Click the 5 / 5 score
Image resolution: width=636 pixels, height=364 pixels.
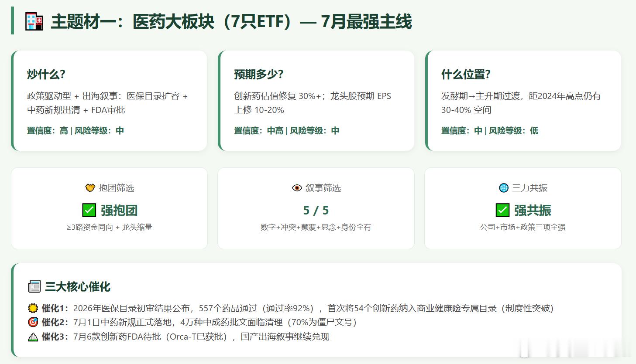(x=316, y=210)
